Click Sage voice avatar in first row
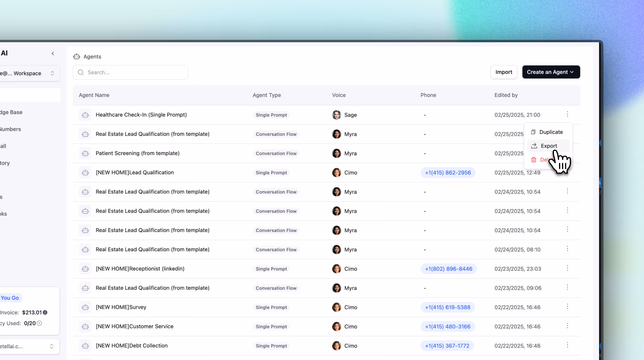 coord(336,115)
